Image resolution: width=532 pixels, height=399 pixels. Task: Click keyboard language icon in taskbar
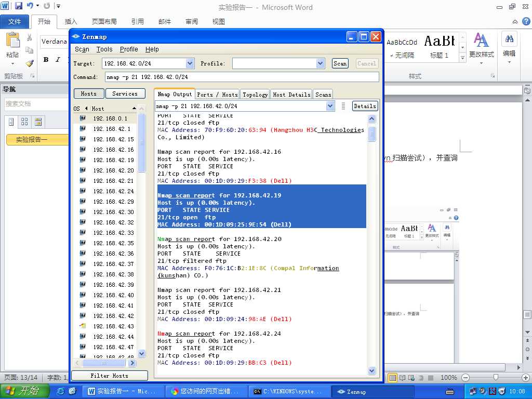(x=450, y=392)
